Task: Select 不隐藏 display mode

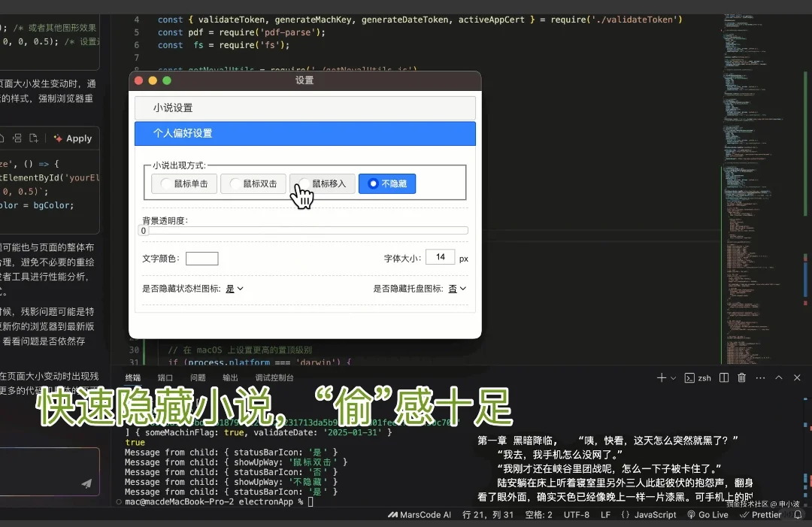Action: [387, 183]
